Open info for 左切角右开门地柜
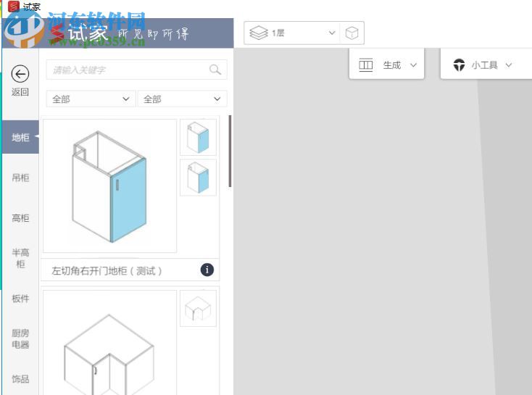Image resolution: width=532 pixels, height=395 pixels. pos(207,270)
